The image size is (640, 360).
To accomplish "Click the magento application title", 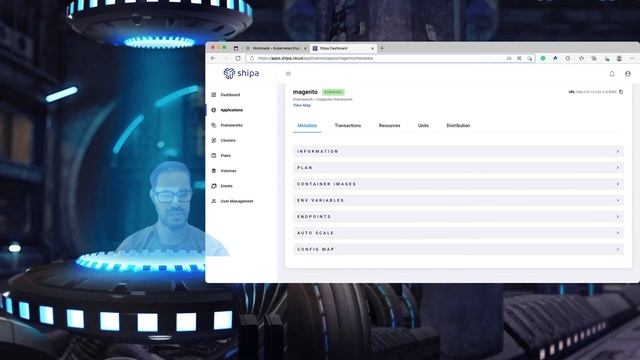I will pyautogui.click(x=305, y=92).
